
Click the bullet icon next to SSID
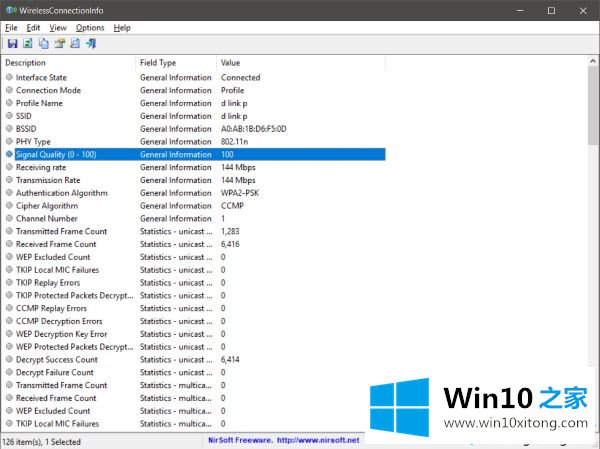(10, 116)
